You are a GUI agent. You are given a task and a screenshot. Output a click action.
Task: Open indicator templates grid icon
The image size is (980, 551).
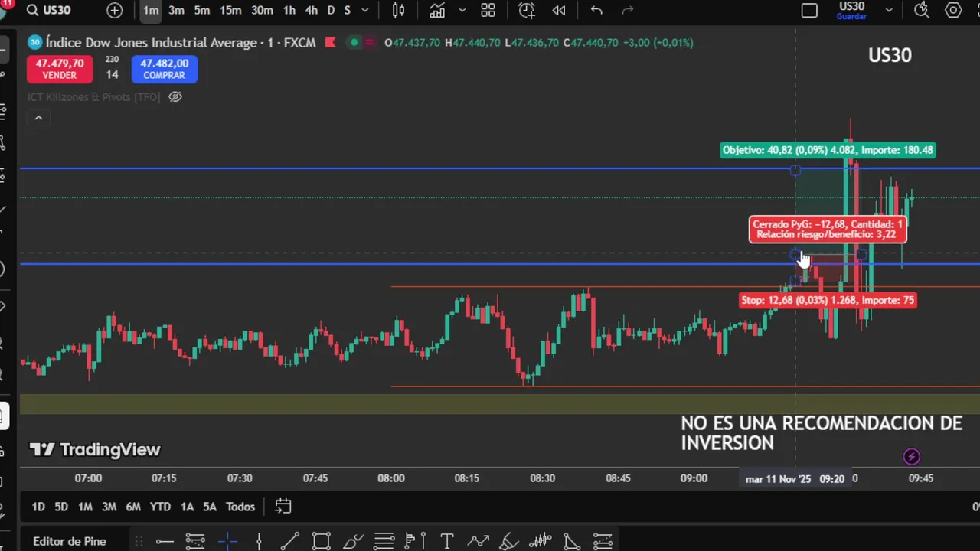tap(488, 10)
